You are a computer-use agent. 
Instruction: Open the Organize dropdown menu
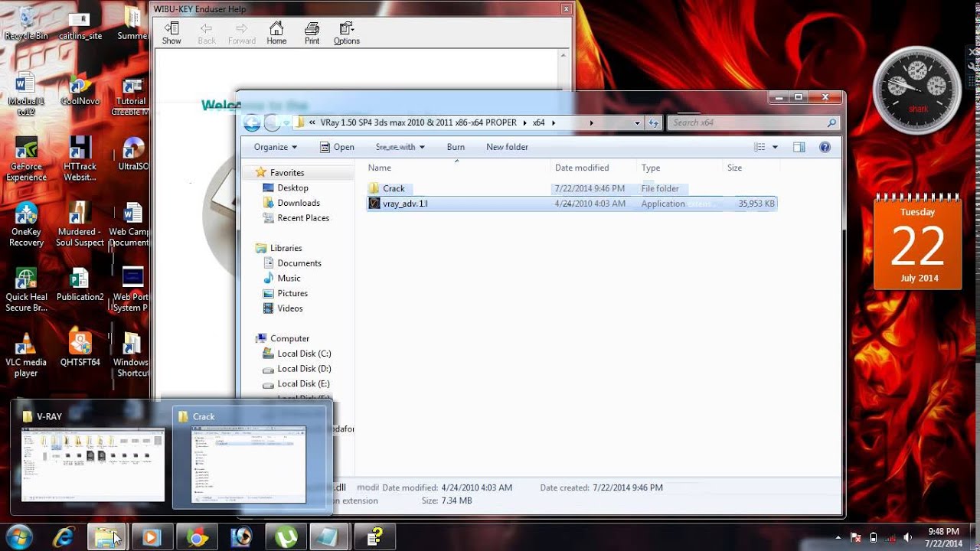pyautogui.click(x=276, y=147)
